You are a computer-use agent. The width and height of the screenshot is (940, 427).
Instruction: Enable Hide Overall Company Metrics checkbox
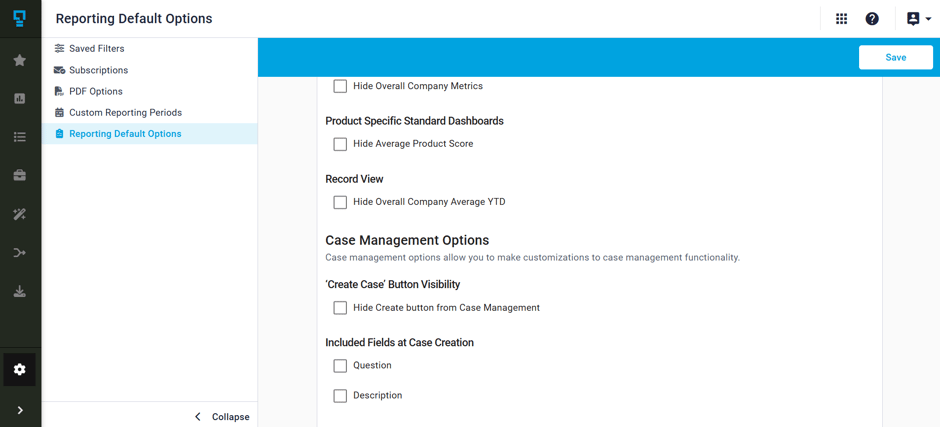tap(340, 86)
